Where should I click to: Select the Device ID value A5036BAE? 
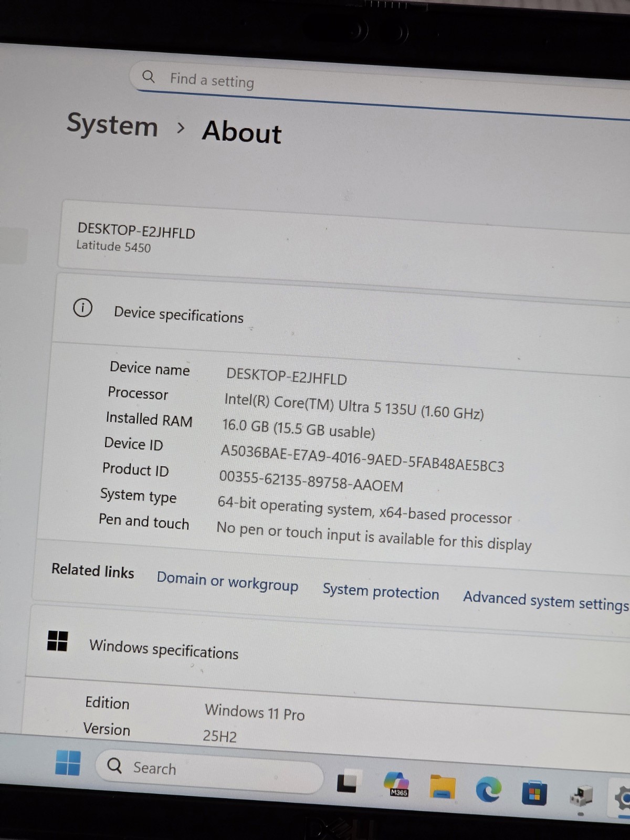[x=362, y=458]
